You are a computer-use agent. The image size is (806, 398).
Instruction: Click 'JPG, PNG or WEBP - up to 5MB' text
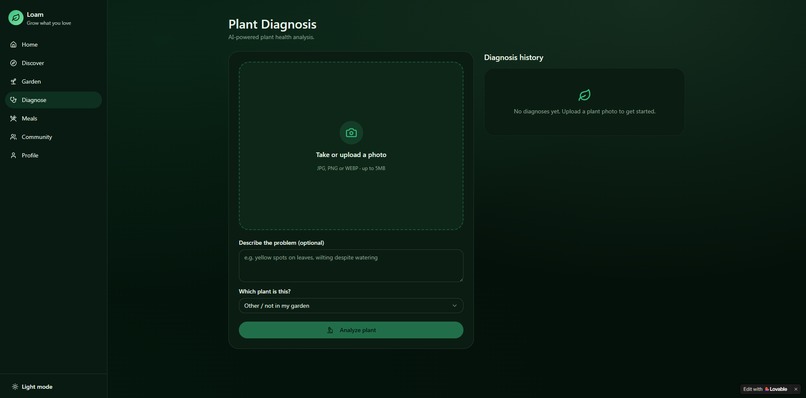pyautogui.click(x=351, y=168)
